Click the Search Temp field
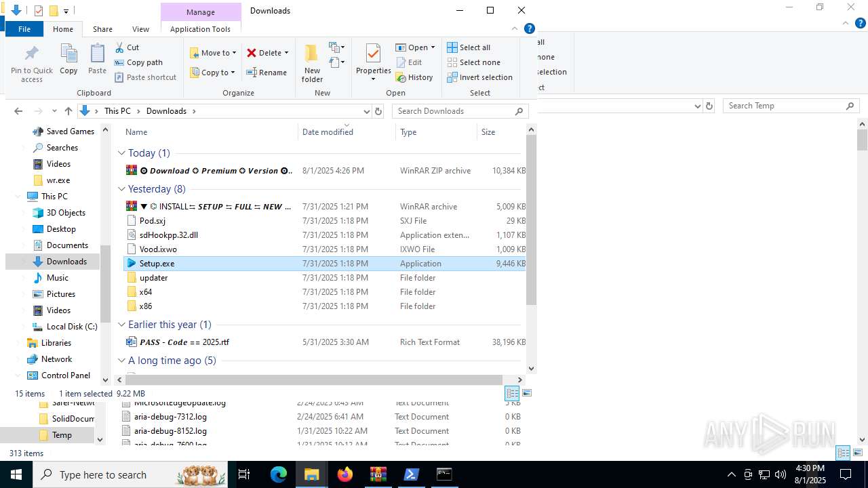This screenshot has height=488, width=868. click(791, 106)
